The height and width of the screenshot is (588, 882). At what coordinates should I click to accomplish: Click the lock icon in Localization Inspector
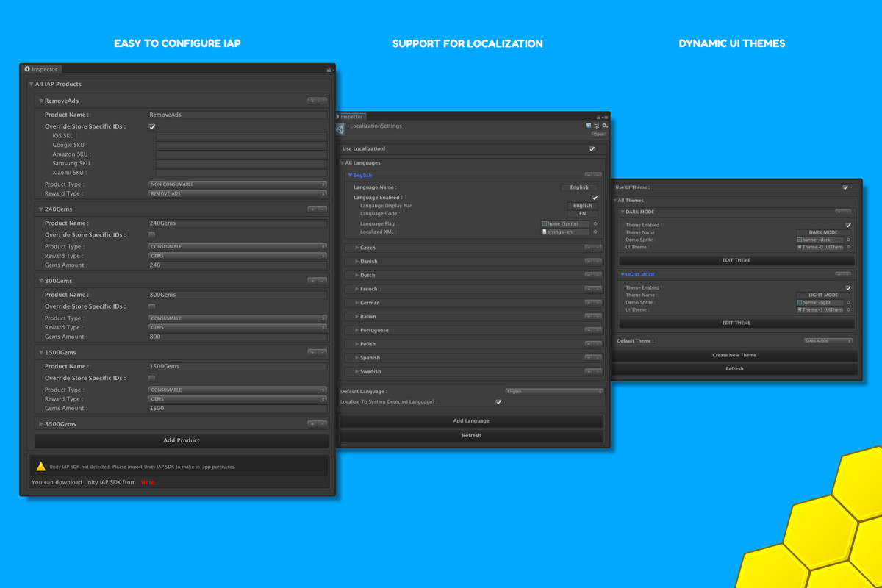click(x=598, y=117)
